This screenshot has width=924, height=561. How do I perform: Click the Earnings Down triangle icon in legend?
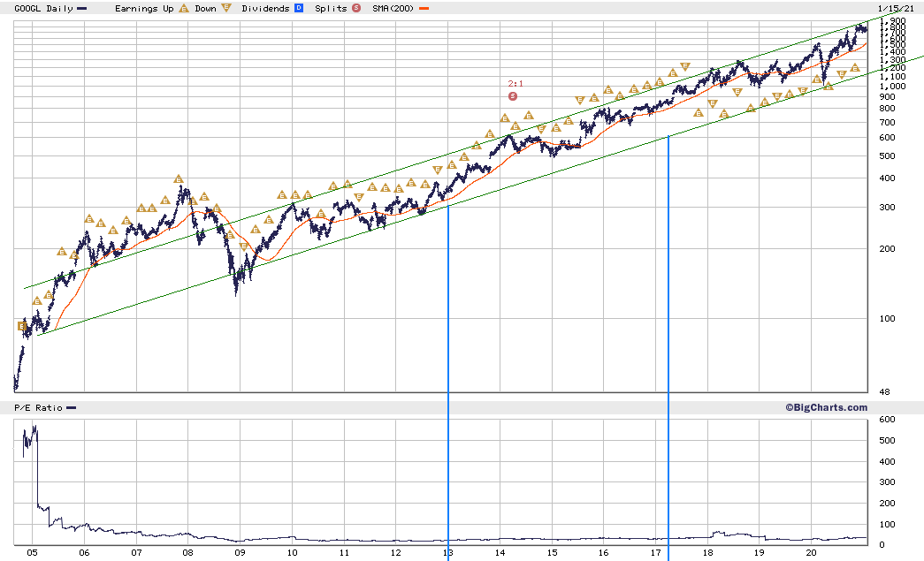[x=226, y=8]
